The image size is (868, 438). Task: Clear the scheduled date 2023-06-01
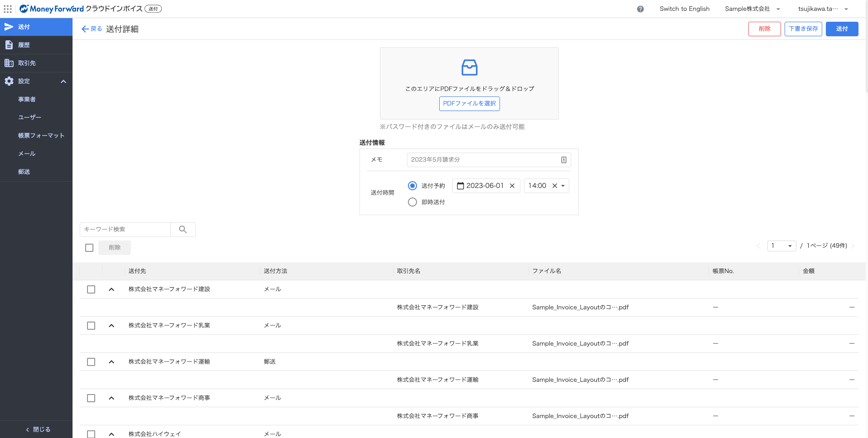pos(512,186)
